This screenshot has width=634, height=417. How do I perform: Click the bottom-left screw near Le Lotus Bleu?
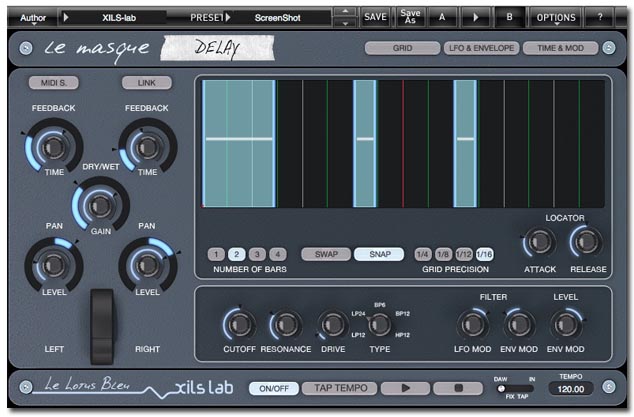point(26,387)
